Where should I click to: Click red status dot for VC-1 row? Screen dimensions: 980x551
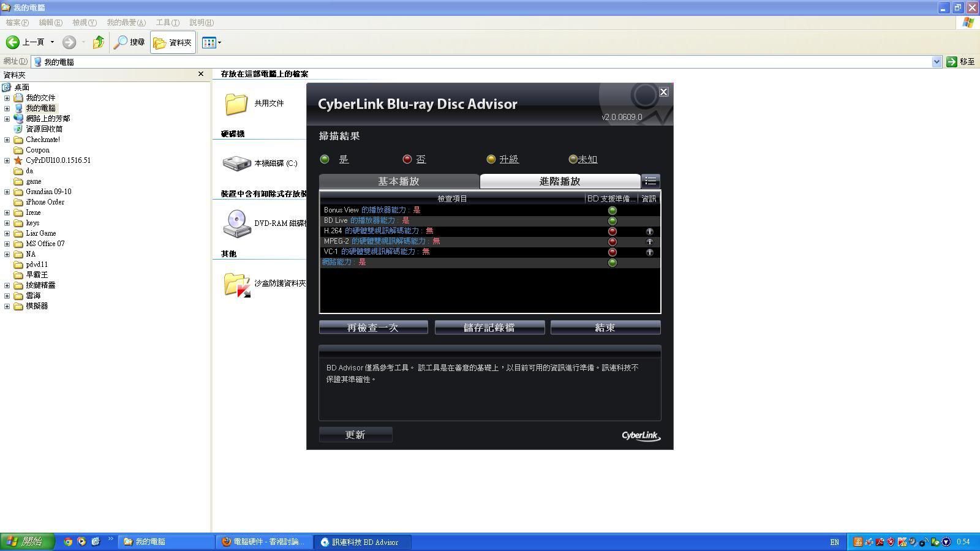click(x=612, y=252)
